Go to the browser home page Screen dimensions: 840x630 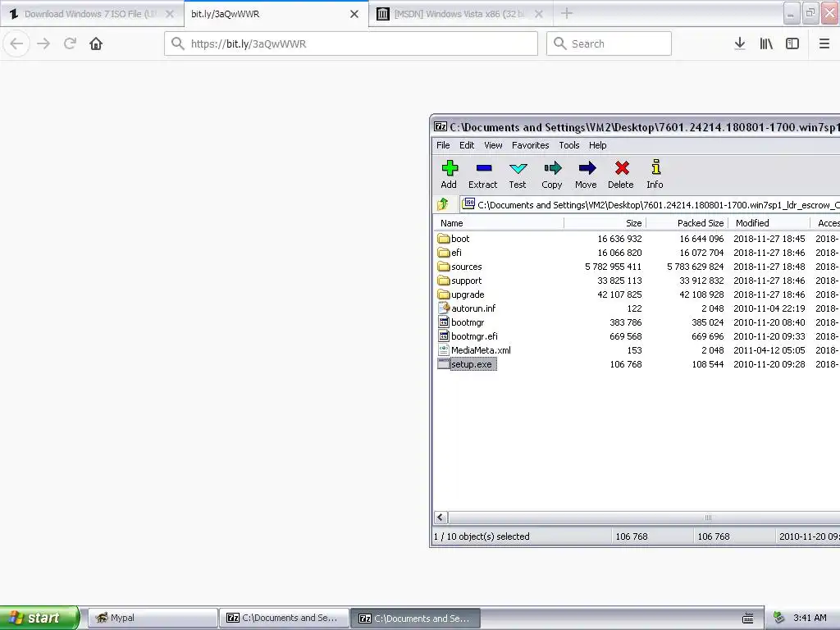pyautogui.click(x=96, y=43)
